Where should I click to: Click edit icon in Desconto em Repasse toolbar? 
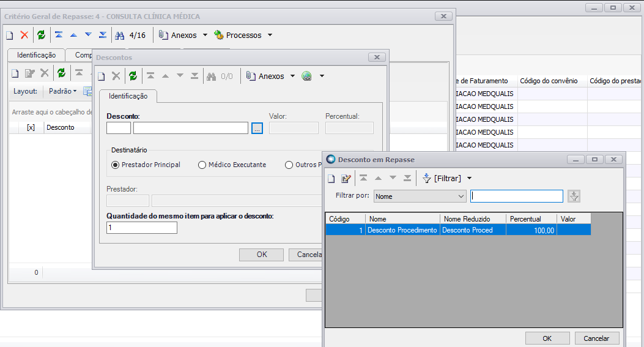coord(346,179)
